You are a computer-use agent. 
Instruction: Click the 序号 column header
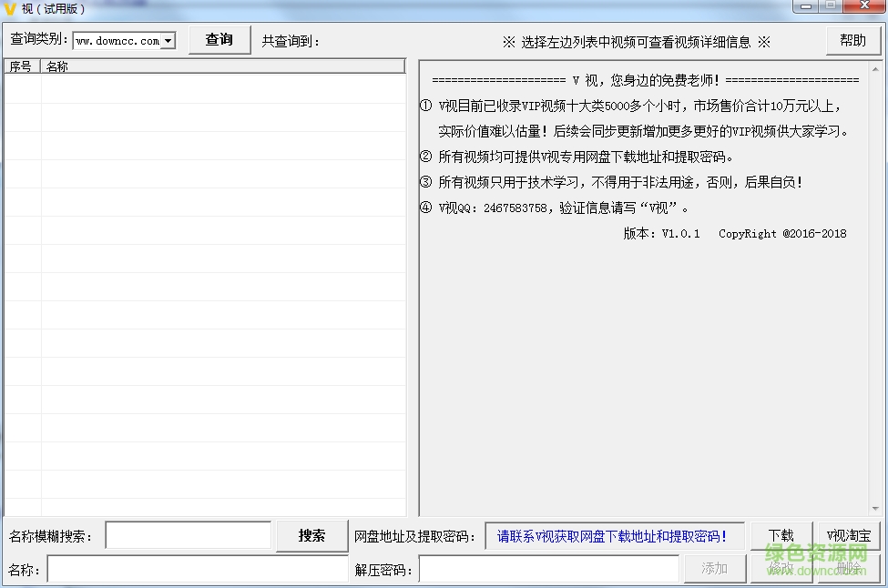(20, 66)
